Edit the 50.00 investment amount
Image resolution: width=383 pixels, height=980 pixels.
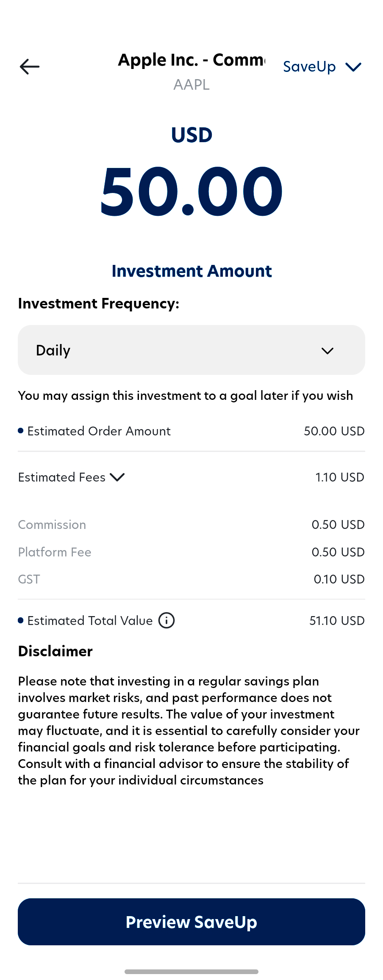coord(191,191)
